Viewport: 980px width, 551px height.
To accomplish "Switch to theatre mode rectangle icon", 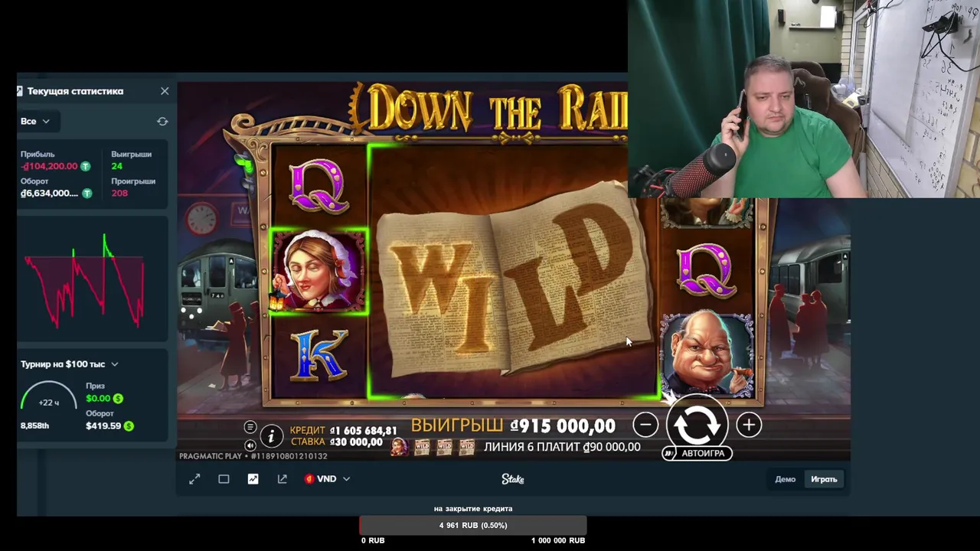I will 224,479.
